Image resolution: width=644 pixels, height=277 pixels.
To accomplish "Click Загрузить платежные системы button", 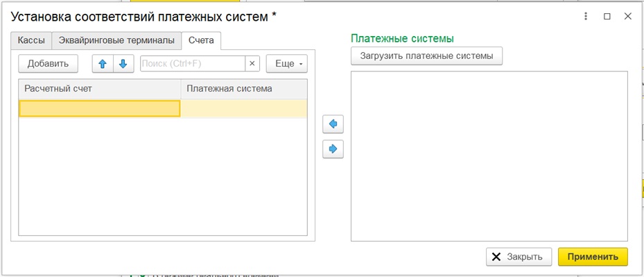I will tap(427, 56).
